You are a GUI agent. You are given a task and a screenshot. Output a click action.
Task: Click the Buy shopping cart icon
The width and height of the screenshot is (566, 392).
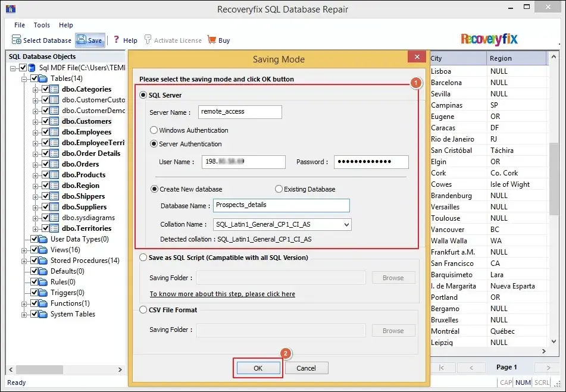click(211, 40)
